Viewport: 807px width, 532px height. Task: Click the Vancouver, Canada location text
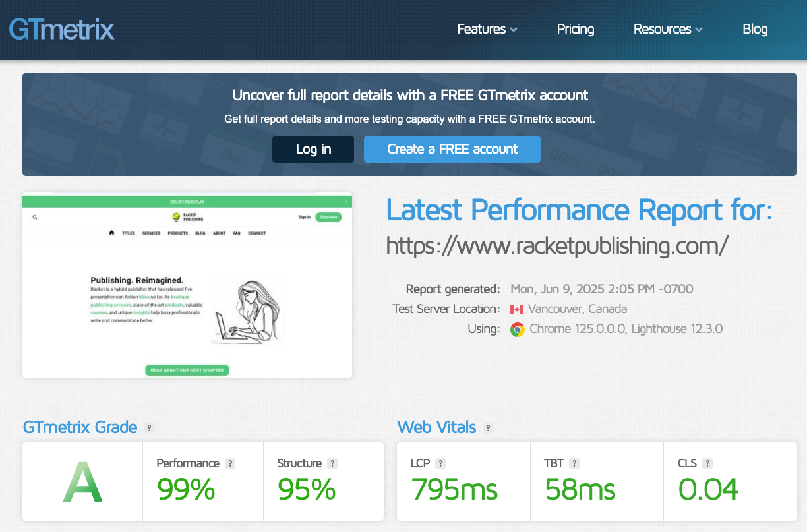578,309
